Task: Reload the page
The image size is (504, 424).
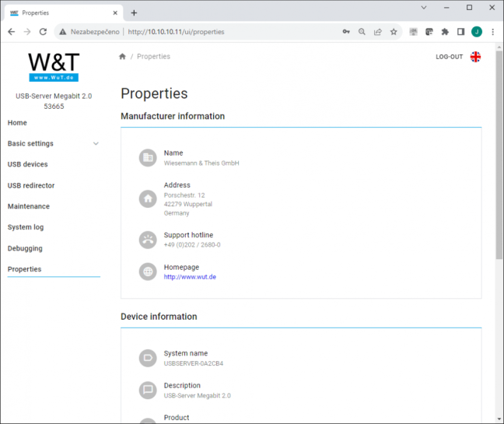Action: (x=43, y=31)
